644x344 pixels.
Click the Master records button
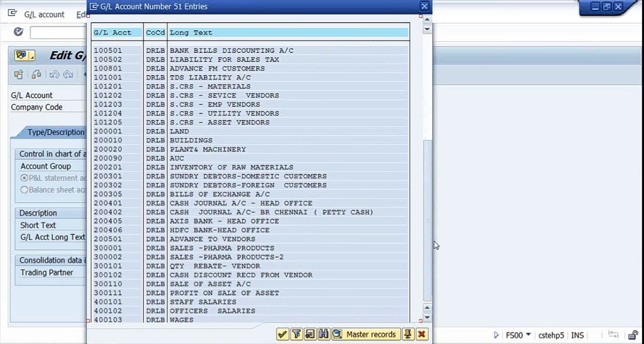(365, 334)
